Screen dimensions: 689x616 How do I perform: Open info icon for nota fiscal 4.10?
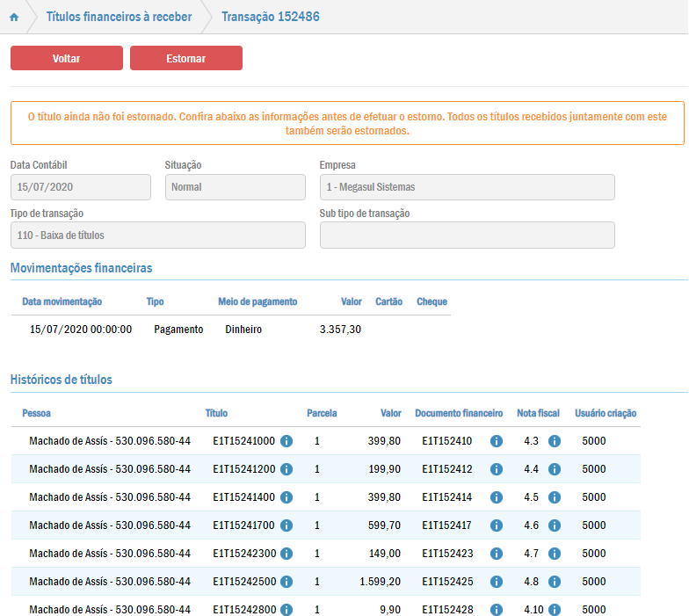coord(555,610)
